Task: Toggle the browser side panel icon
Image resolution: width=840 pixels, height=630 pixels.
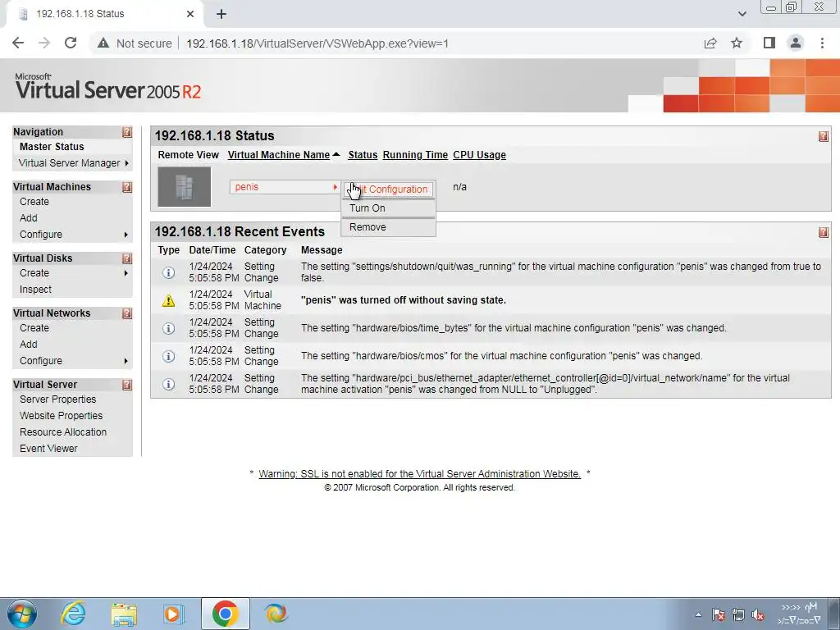Action: (x=769, y=43)
